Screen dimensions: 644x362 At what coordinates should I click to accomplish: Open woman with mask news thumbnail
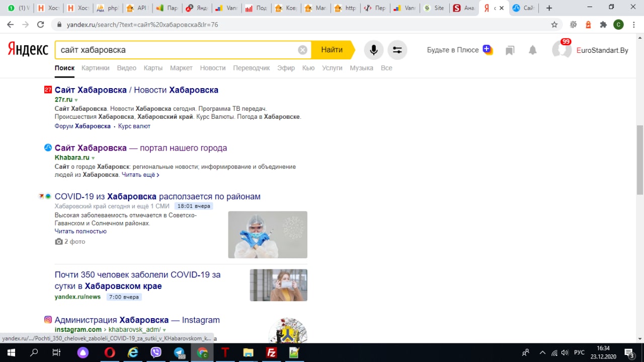(x=279, y=285)
